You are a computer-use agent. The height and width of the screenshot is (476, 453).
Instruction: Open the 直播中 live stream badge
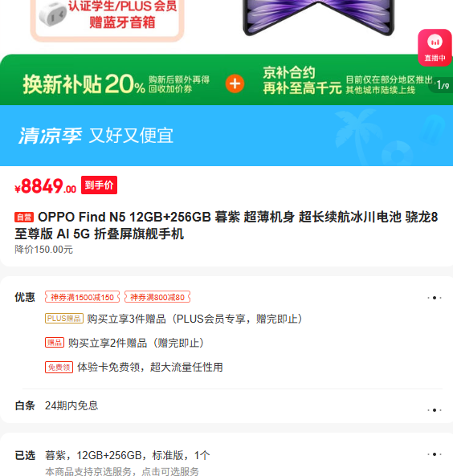(x=435, y=47)
